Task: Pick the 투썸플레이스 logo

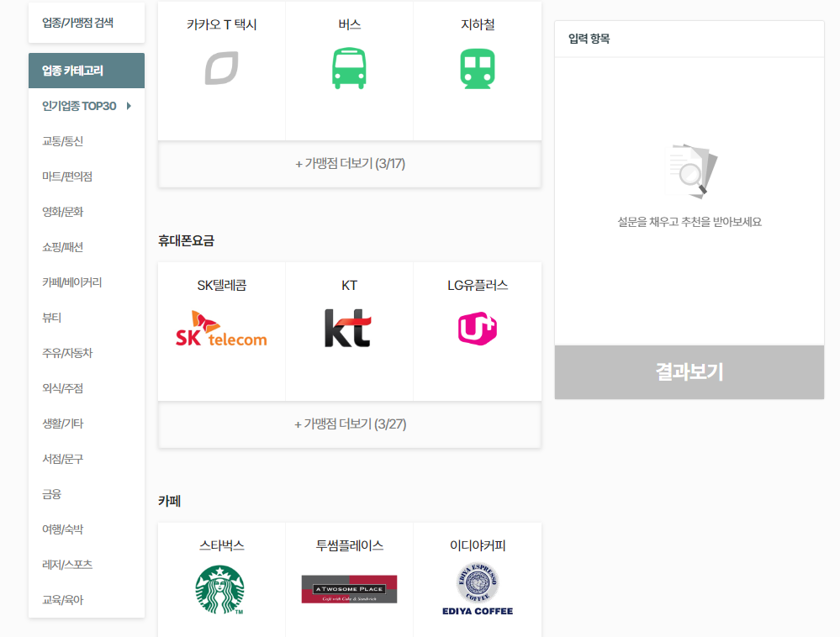Action: pyautogui.click(x=349, y=588)
